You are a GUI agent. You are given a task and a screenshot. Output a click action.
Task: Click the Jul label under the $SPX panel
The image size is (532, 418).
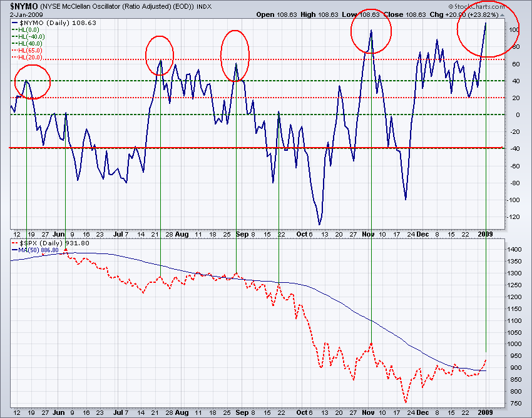118,412
